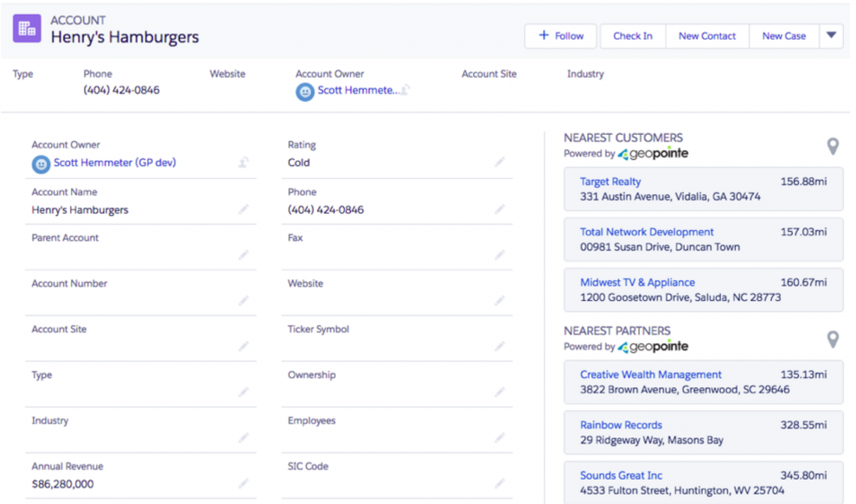Click Phone field value (404) 424-0846
The height and width of the screenshot is (504, 856).
point(326,210)
